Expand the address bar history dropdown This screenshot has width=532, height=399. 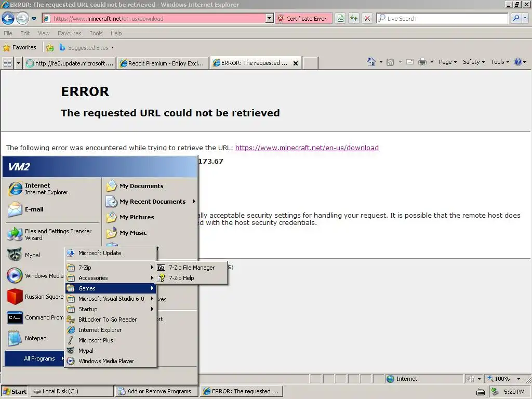270,19
